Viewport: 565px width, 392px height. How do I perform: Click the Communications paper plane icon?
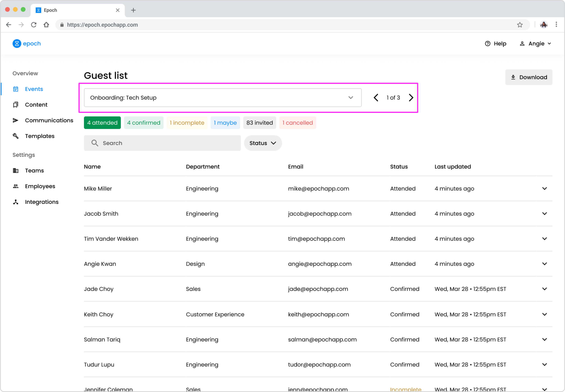pyautogui.click(x=16, y=120)
